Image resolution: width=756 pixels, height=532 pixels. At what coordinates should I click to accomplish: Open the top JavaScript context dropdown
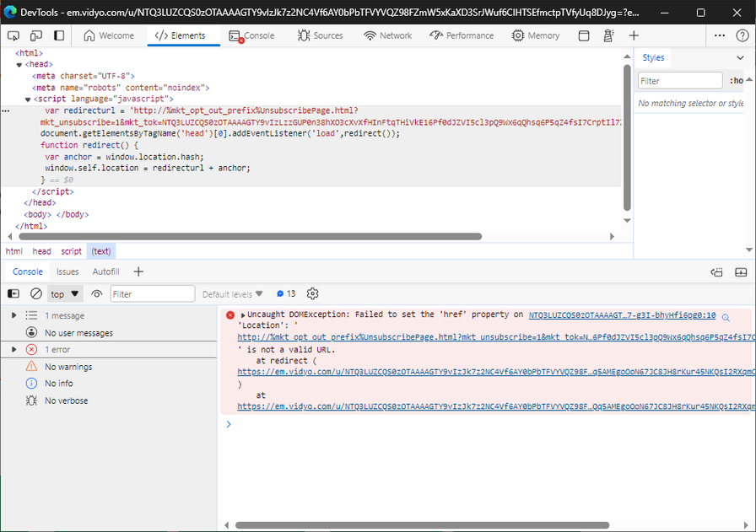[x=65, y=294]
